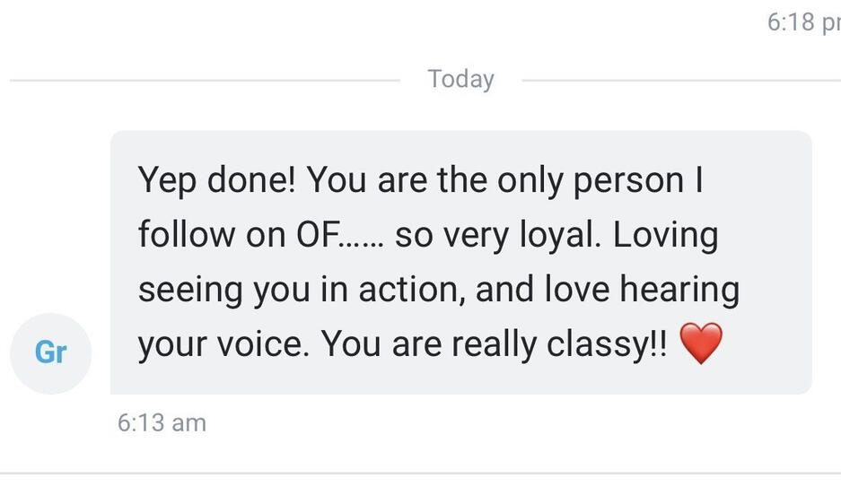Click the separator line below the message
The width and height of the screenshot is (841, 504).
pos(420,473)
